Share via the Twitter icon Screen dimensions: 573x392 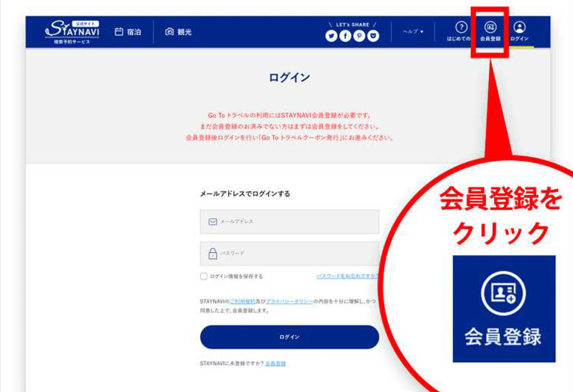pos(331,36)
